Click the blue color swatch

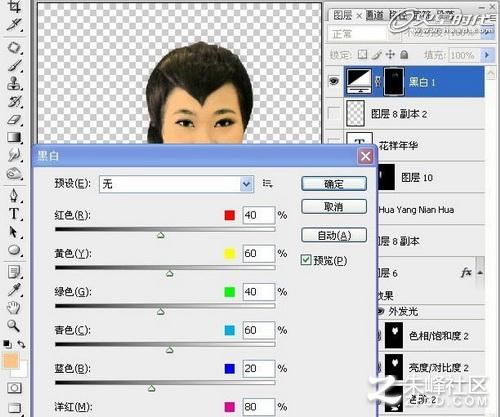[x=229, y=368]
